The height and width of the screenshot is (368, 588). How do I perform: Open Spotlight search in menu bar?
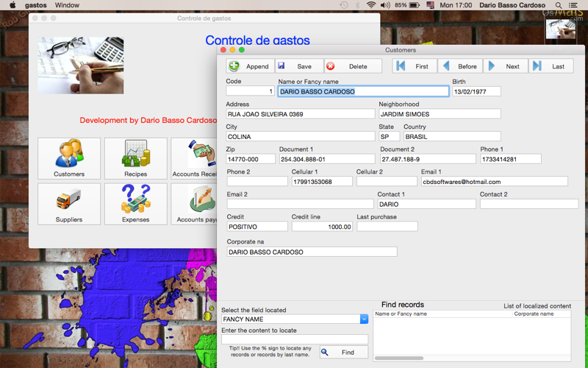559,5
